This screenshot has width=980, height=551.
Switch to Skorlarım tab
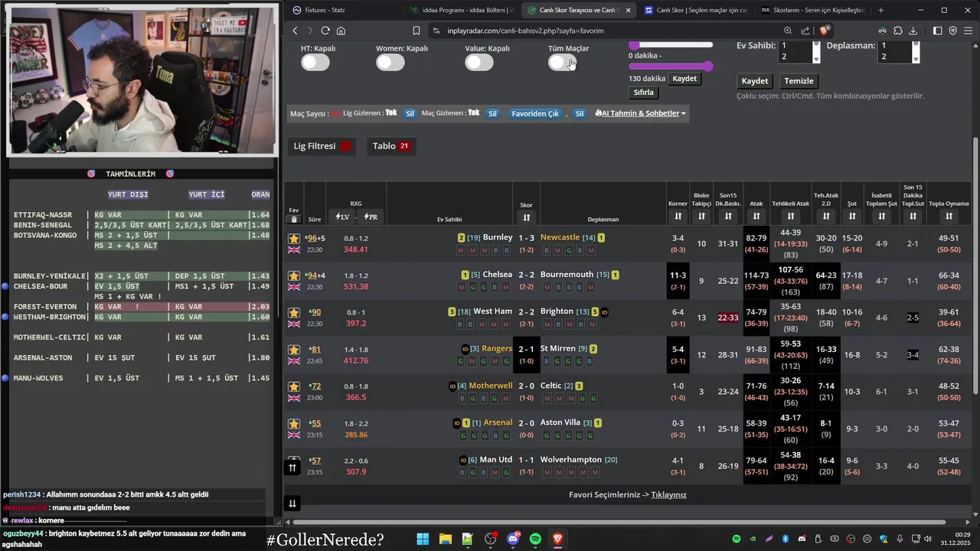(812, 10)
